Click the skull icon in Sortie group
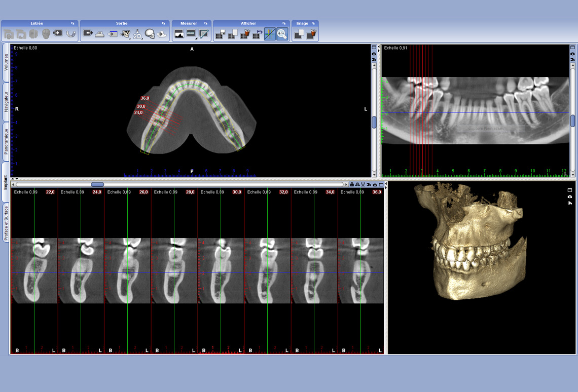This screenshot has width=578, height=392. coord(150,34)
